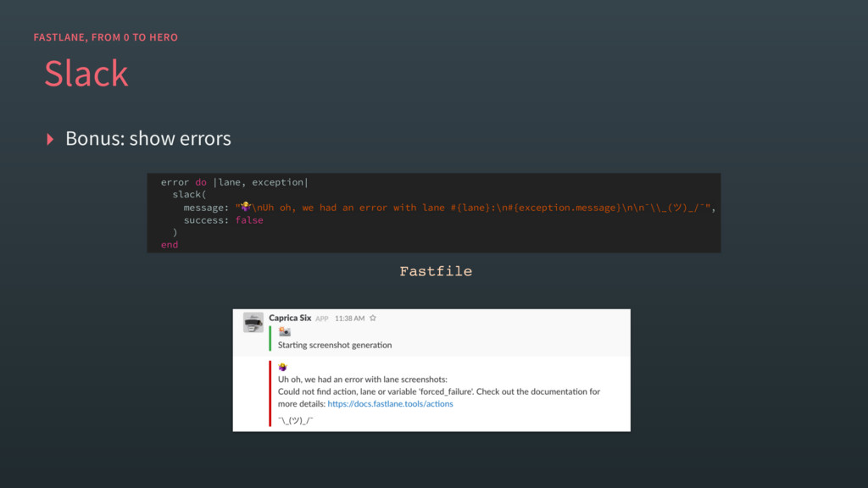The width and height of the screenshot is (868, 488).
Task: Click 'Starting screenshot generation' message text
Action: 335,345
